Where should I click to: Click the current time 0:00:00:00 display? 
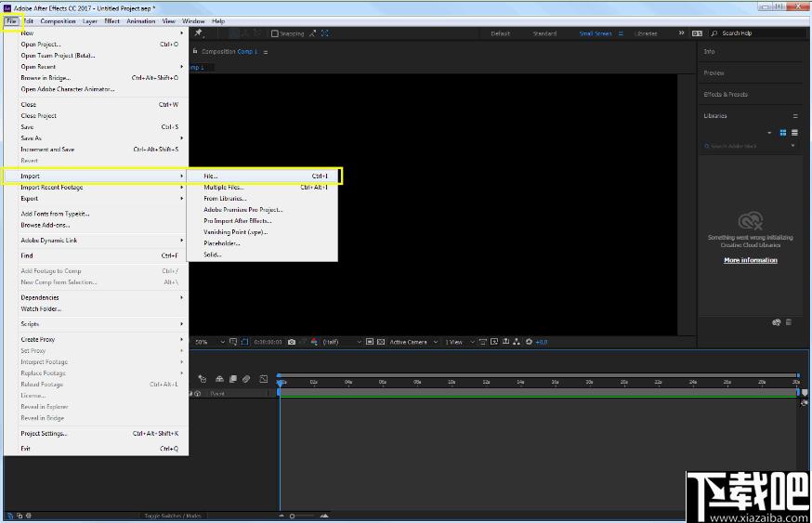[268, 342]
